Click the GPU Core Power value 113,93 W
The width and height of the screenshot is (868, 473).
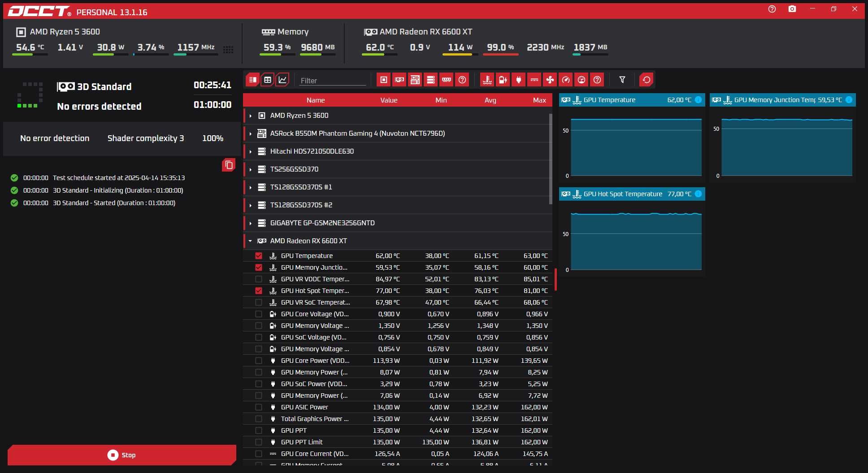[x=386, y=361]
